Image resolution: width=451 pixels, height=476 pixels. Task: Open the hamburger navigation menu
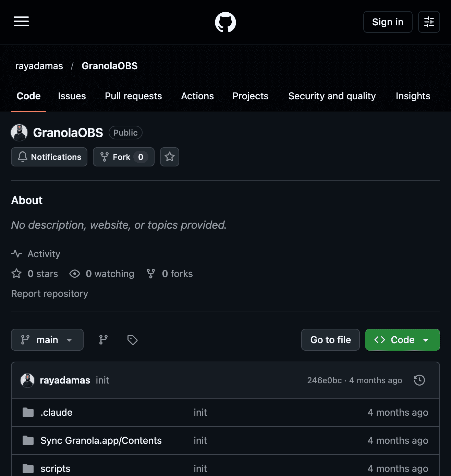coord(21,22)
